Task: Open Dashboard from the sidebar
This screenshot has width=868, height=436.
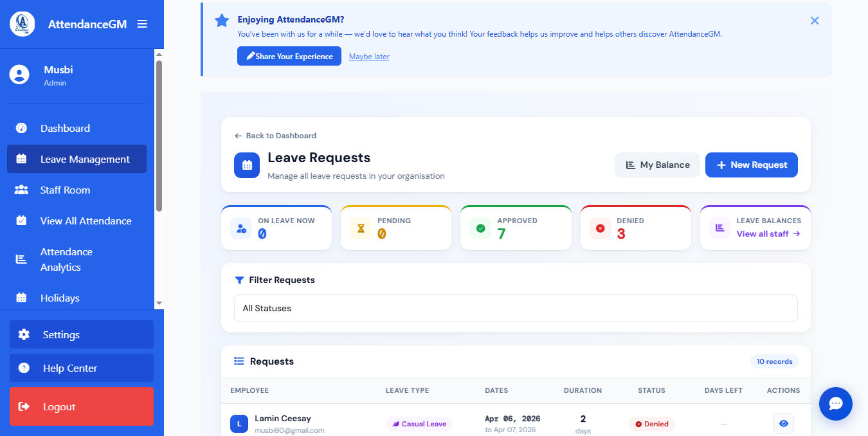Action: click(x=77, y=128)
